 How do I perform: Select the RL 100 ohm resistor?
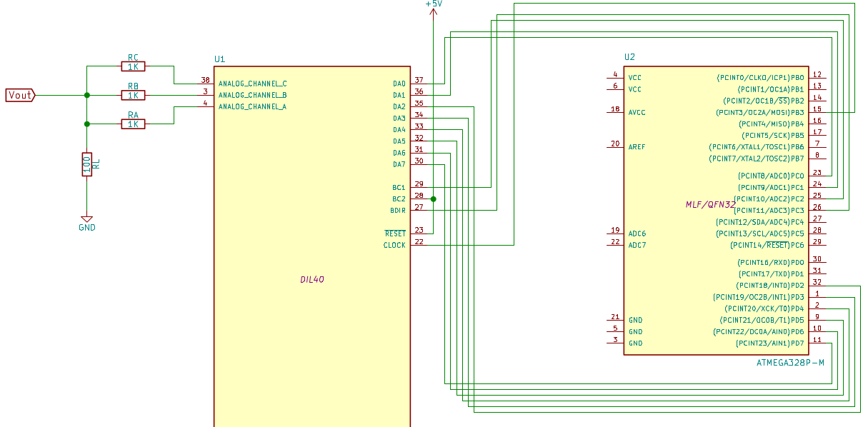click(87, 164)
